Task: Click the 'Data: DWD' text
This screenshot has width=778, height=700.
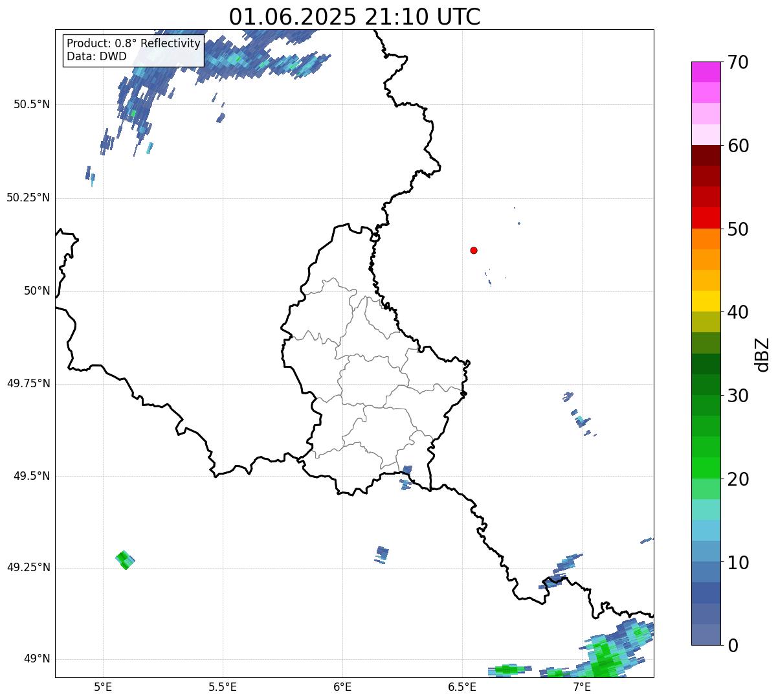Action: [x=96, y=56]
